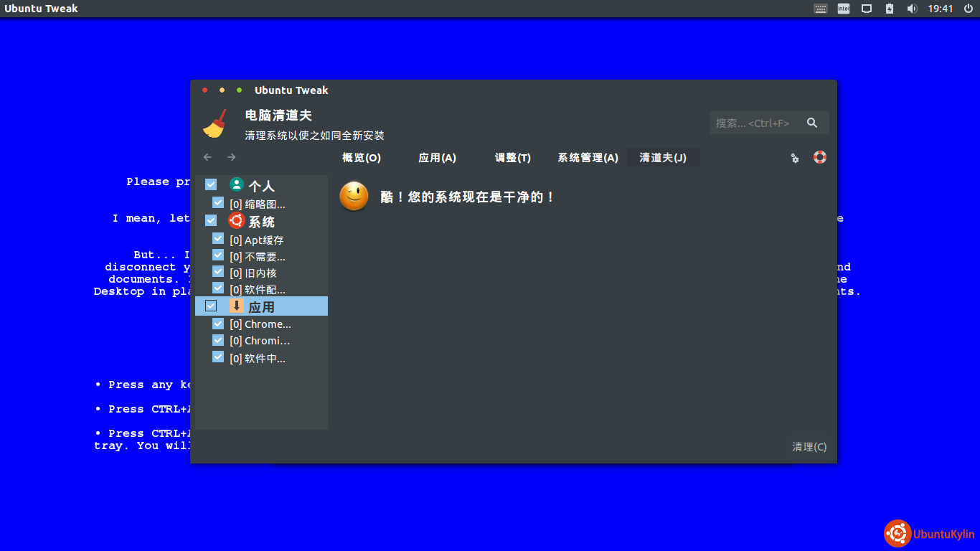Click the 个人 person category icon
This screenshot has width=980, height=551.
237,184
